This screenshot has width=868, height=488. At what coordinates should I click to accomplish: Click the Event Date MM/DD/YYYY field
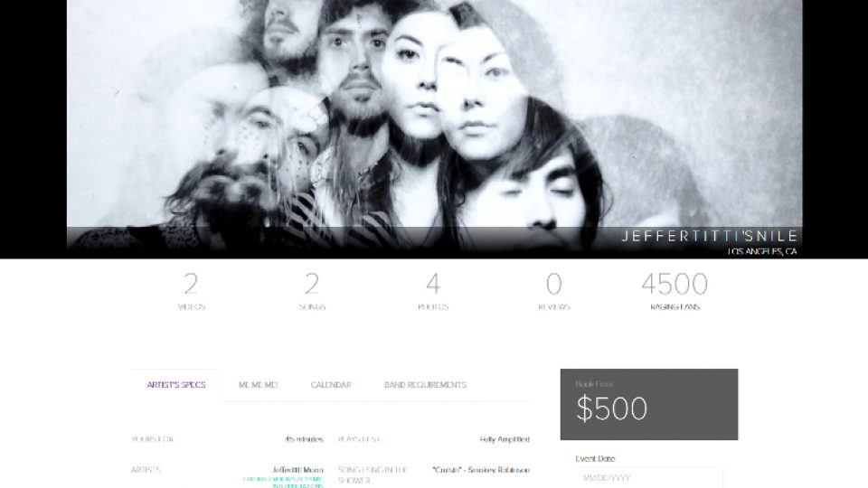(649, 477)
